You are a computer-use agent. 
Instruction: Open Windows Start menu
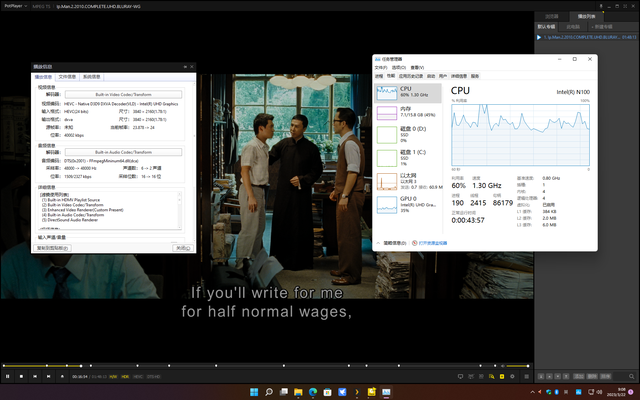254,392
